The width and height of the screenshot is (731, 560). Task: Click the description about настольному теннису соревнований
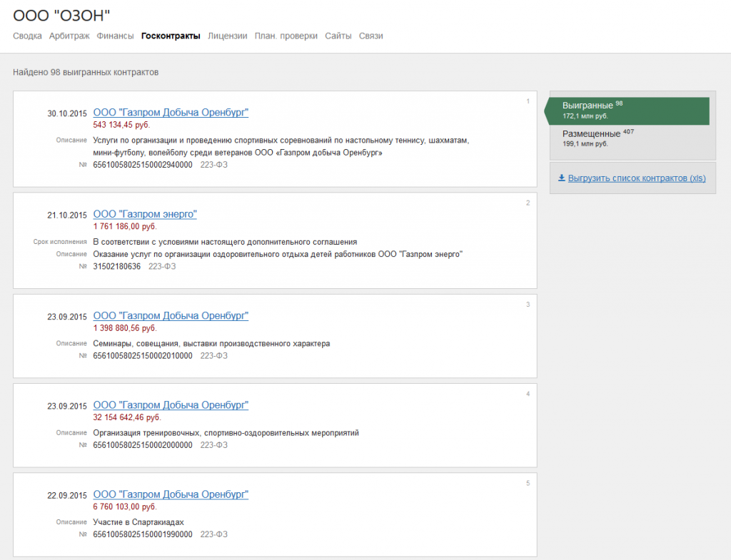[281, 146]
